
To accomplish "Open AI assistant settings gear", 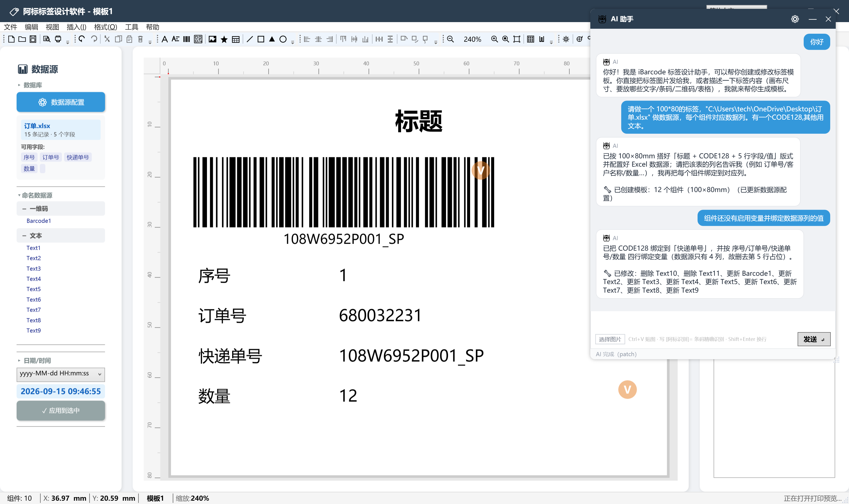I will tap(795, 19).
